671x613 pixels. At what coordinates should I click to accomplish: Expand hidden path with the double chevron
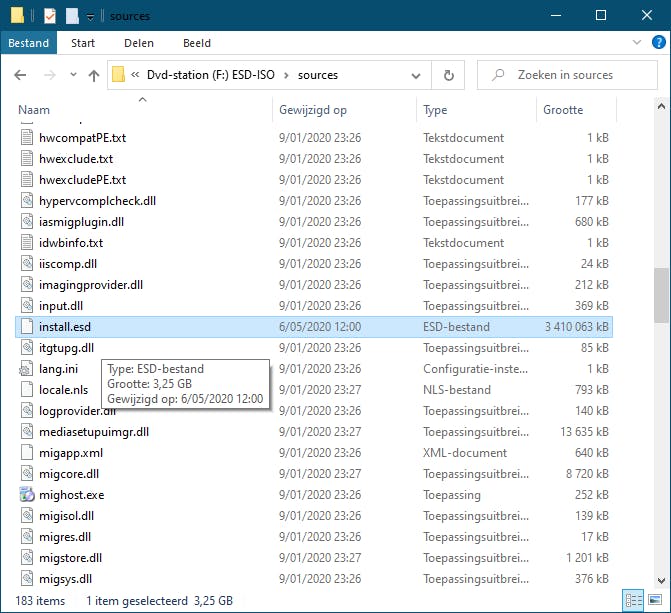pyautogui.click(x=135, y=74)
